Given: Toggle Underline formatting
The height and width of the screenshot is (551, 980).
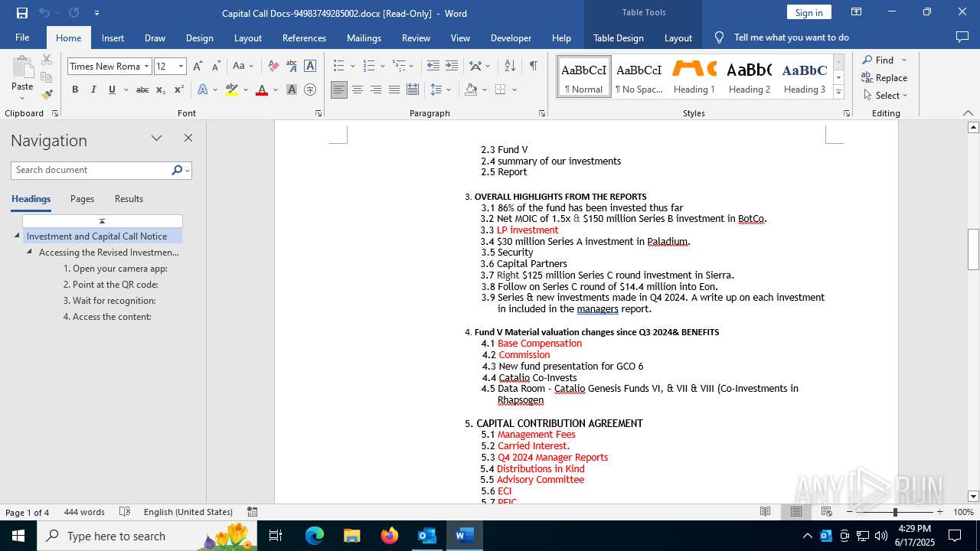Looking at the screenshot, I should coord(112,90).
